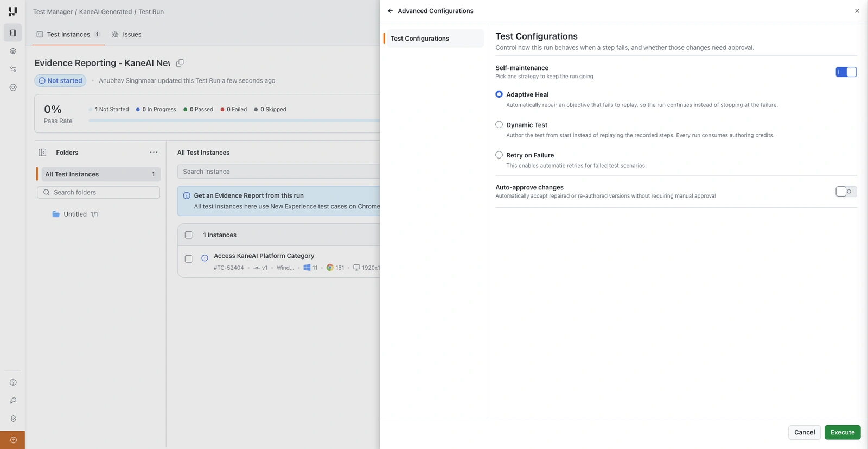Click the Search folders field
The height and width of the screenshot is (449, 868).
(99, 193)
